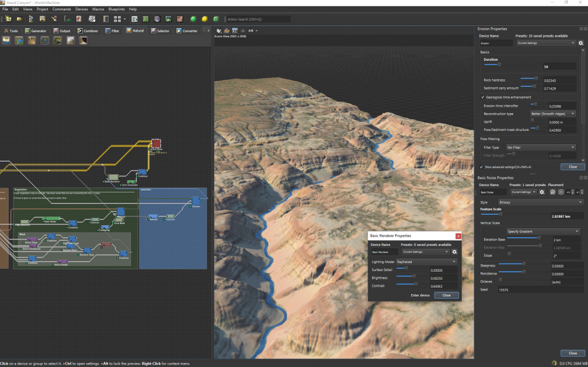Image resolution: width=588 pixels, height=367 pixels.
Task: Click the Save World toolbar icon
Action: [41, 18]
